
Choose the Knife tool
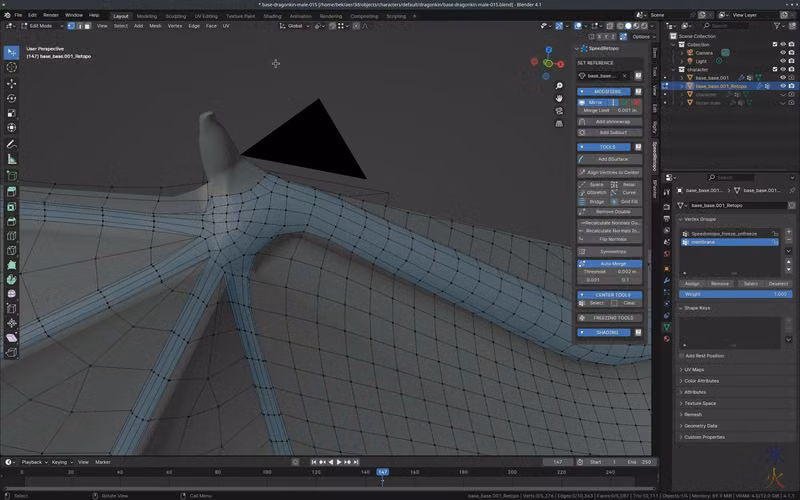click(x=11, y=251)
